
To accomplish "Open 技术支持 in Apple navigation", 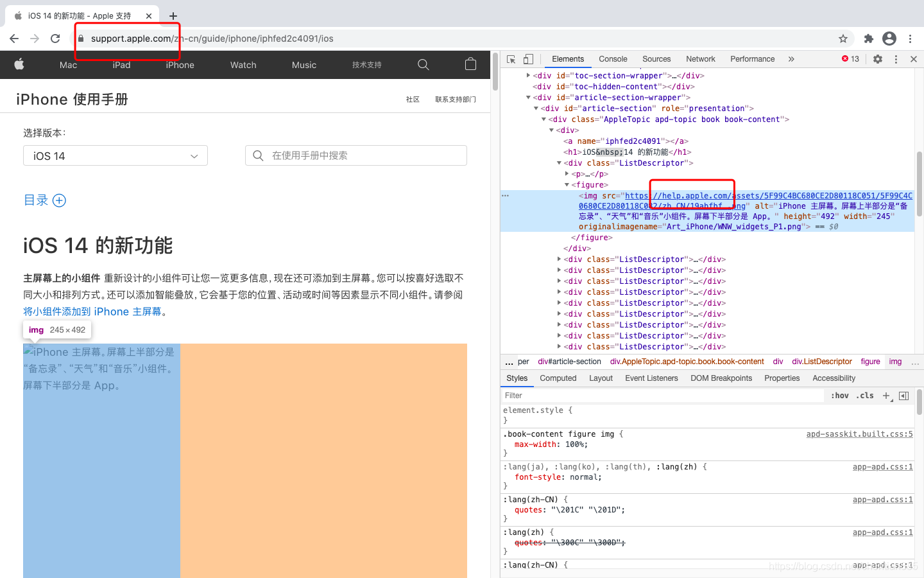I will (367, 65).
